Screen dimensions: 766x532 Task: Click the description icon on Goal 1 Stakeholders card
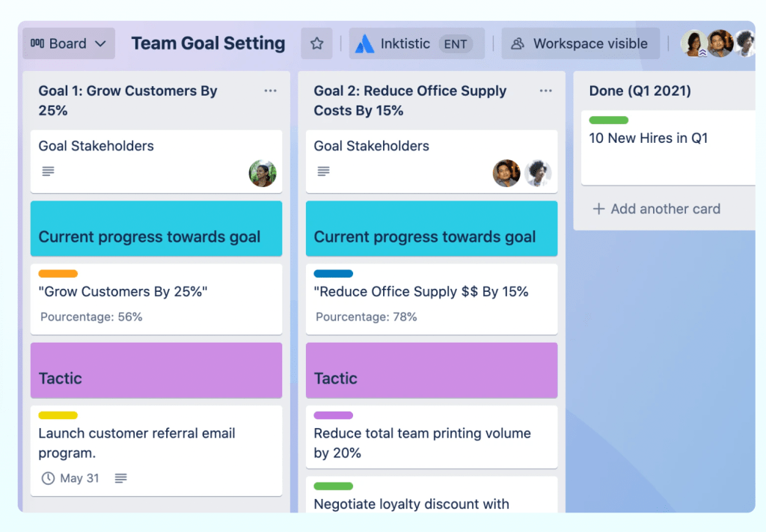point(49,171)
